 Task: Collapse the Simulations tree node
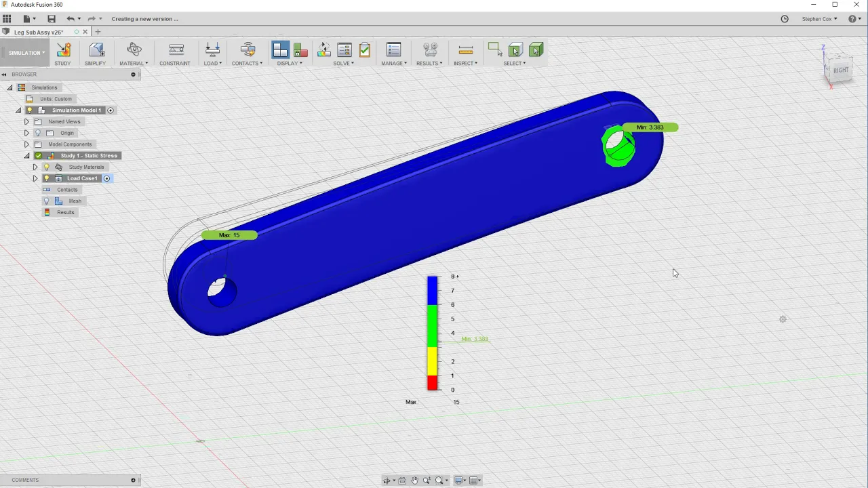click(x=9, y=87)
